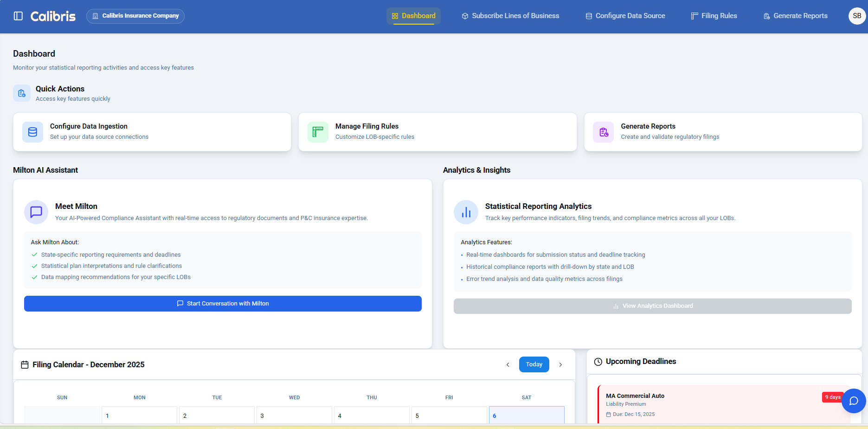Screen dimensions: 868x429
Task: Open the floating chat bubble at bottom right
Action: pyautogui.click(x=854, y=401)
